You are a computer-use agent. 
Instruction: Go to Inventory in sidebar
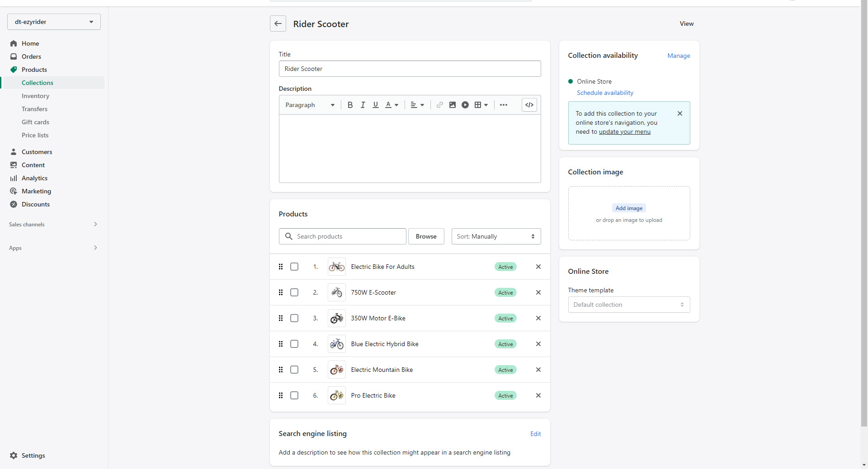(35, 96)
